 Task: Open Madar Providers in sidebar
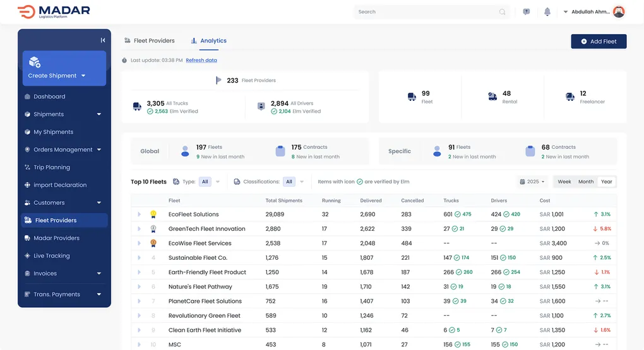56,238
